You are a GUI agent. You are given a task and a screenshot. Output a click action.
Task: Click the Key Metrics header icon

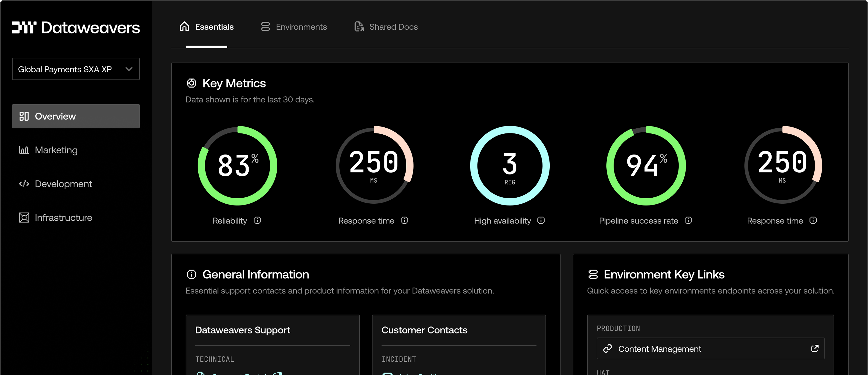click(x=191, y=83)
